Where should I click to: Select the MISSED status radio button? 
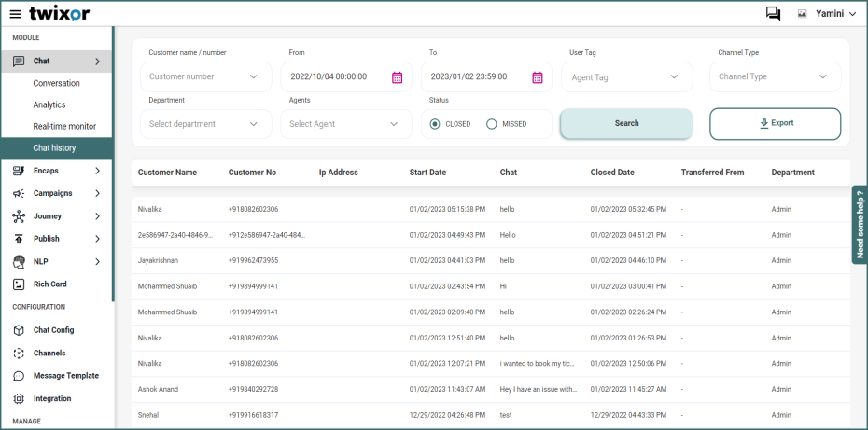tap(491, 124)
